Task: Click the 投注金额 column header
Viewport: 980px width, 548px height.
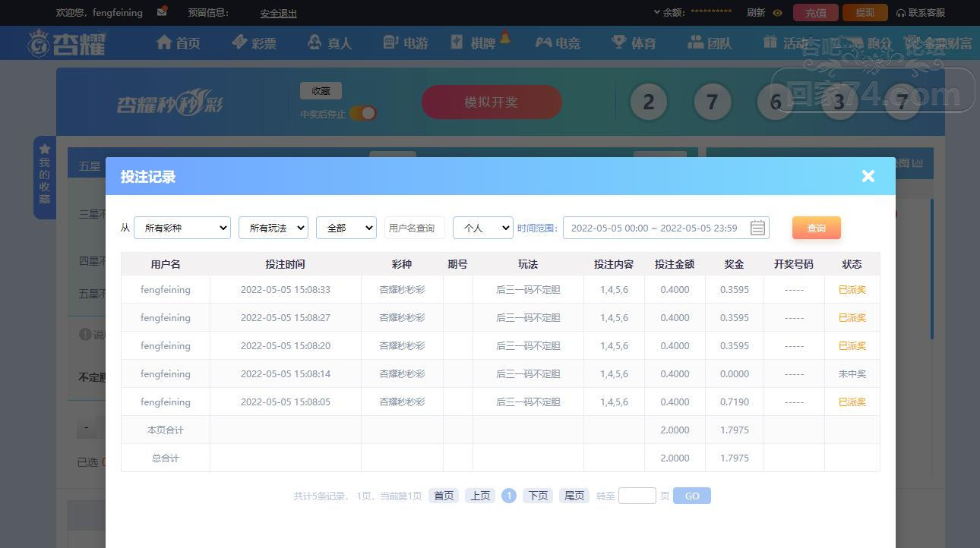Action: click(x=675, y=264)
